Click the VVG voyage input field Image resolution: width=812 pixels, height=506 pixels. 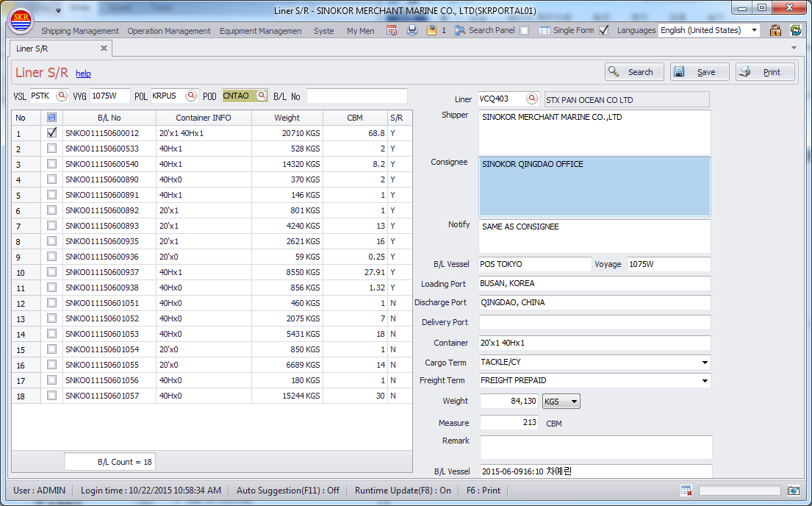[x=110, y=96]
